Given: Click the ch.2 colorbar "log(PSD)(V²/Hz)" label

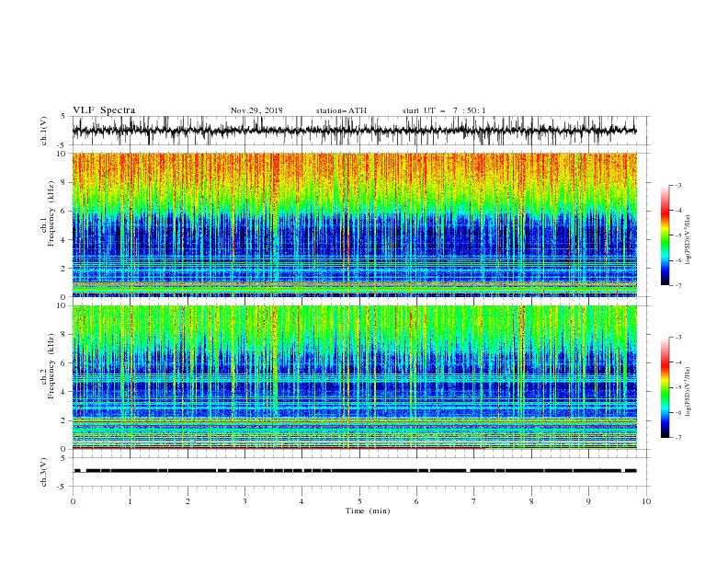Looking at the screenshot, I should (x=688, y=391).
